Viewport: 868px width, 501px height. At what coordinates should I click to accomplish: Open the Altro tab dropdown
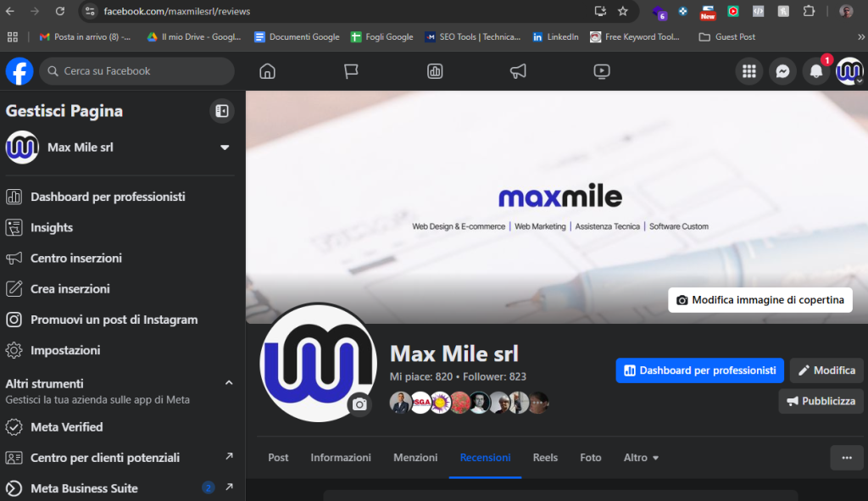point(641,458)
